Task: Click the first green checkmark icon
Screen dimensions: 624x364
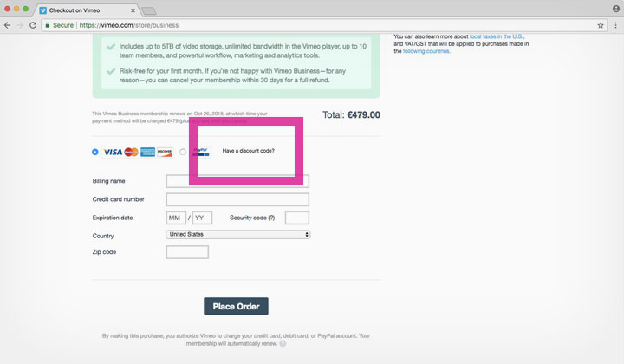Action: click(x=111, y=47)
